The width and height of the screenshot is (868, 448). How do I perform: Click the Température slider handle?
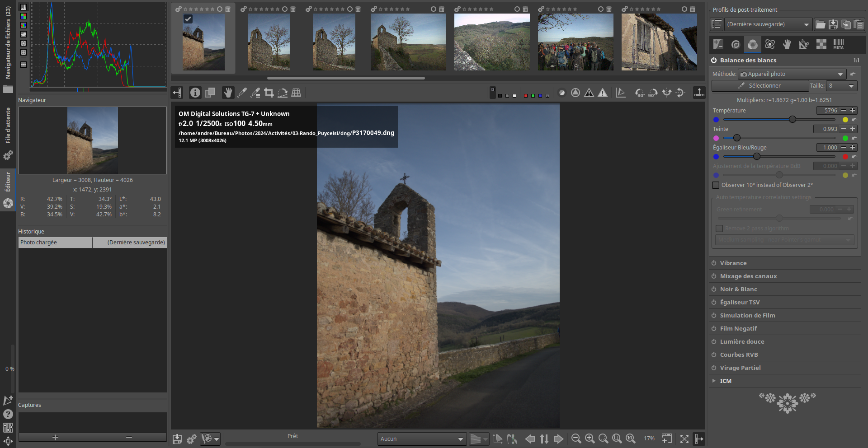(x=792, y=120)
